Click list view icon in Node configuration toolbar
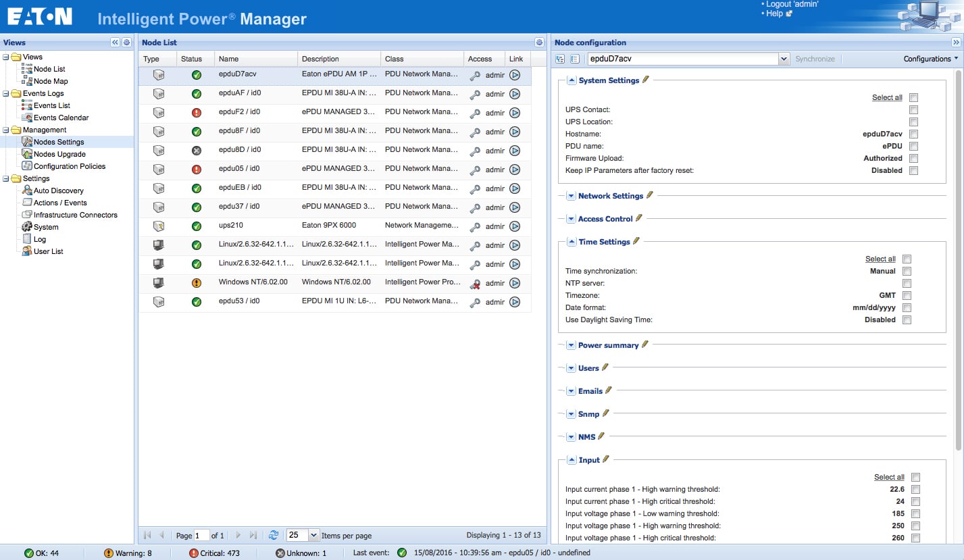This screenshot has height=560, width=964. click(x=575, y=59)
